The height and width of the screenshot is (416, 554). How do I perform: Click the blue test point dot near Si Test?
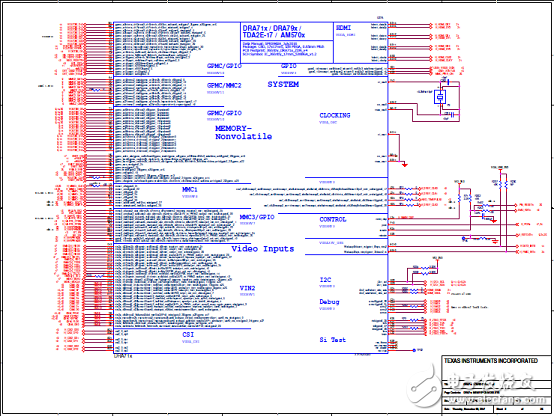tap(414, 350)
